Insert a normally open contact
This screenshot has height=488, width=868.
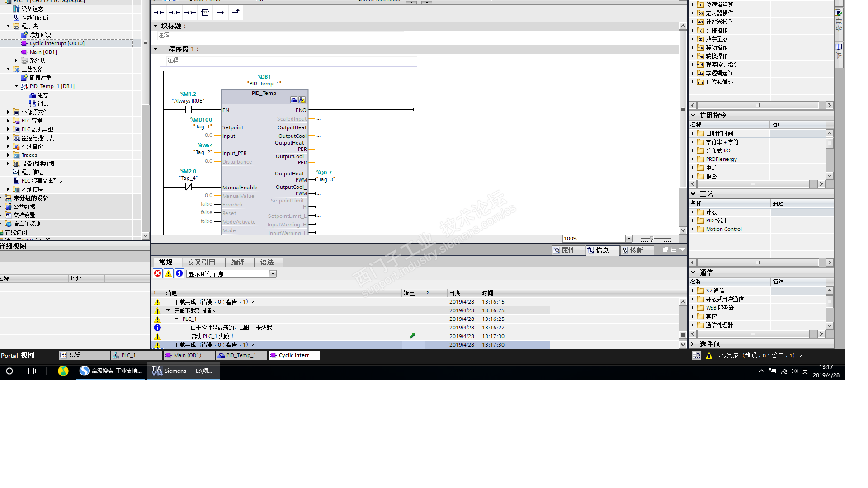[x=159, y=13]
